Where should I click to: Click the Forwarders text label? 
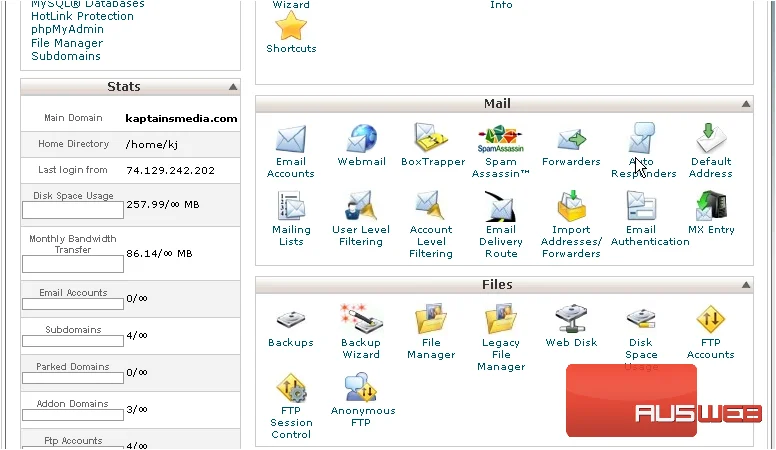point(571,162)
